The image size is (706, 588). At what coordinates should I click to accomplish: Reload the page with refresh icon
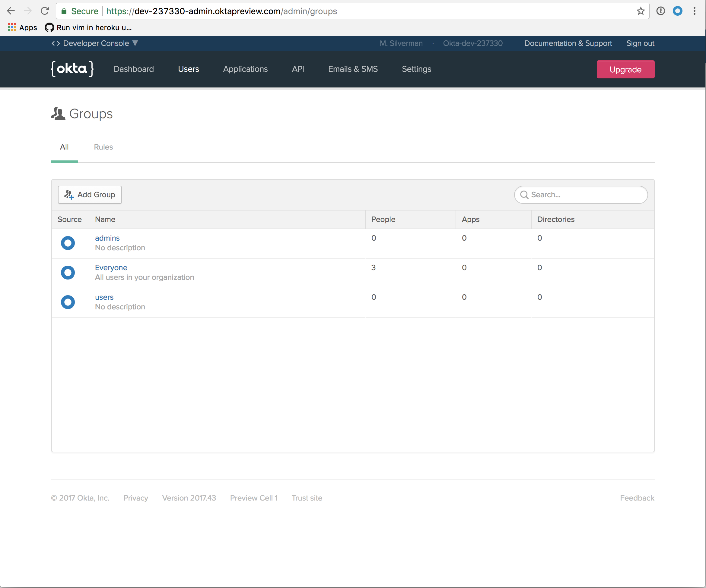[x=45, y=11]
